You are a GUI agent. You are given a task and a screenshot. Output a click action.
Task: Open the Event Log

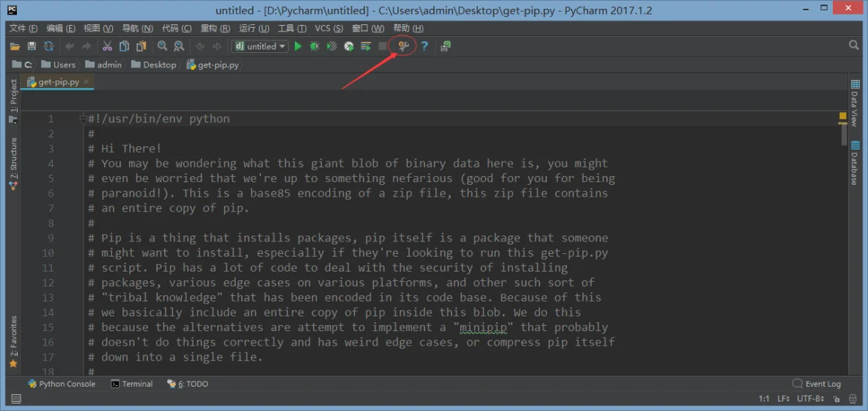coord(817,384)
